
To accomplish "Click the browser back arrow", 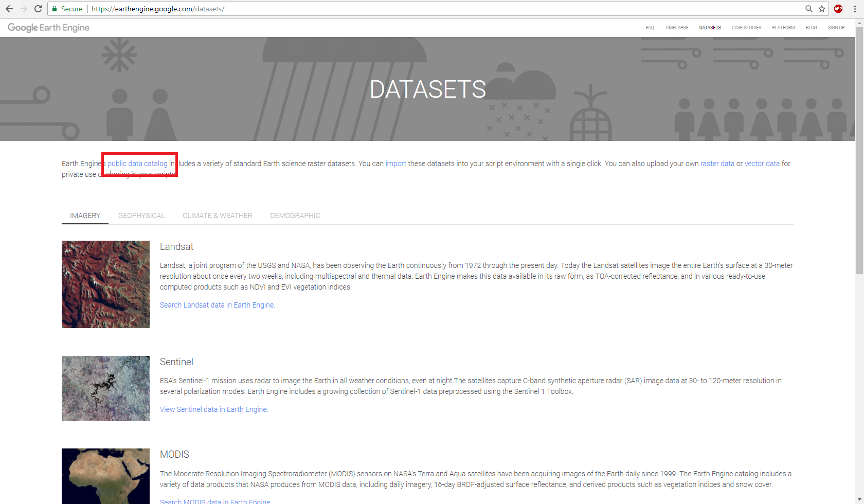I will point(9,9).
